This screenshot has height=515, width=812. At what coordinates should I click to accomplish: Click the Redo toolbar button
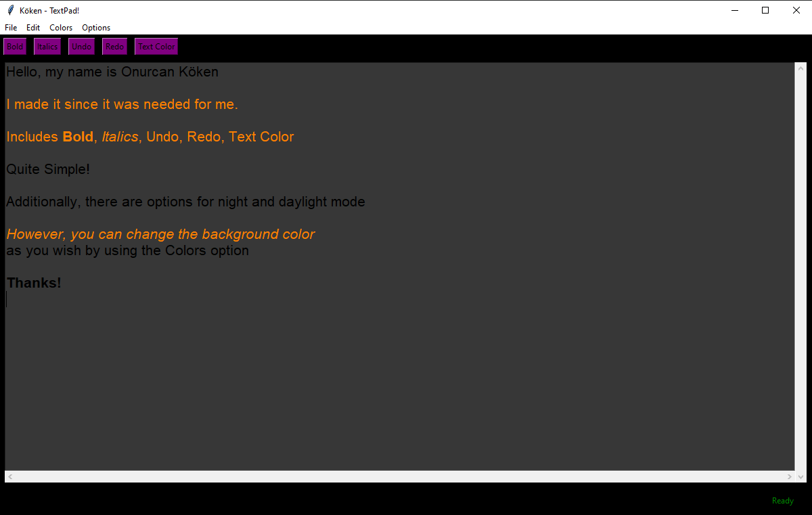(115, 47)
